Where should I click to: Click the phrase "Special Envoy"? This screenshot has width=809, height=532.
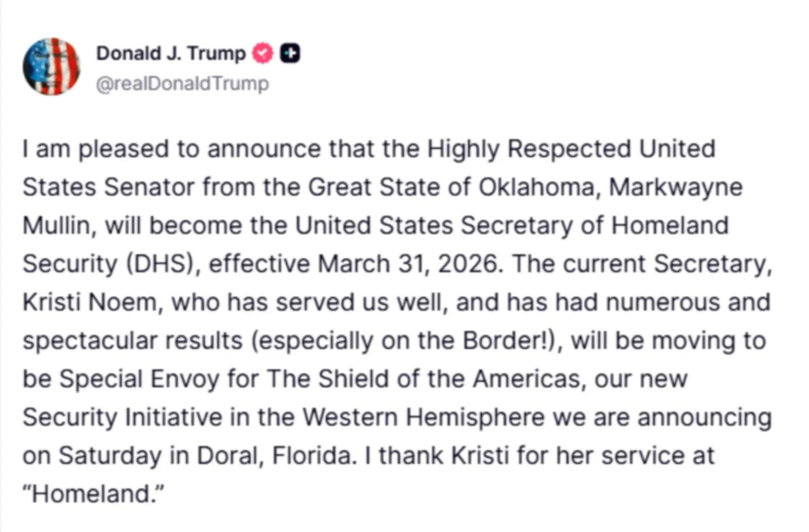(x=139, y=379)
